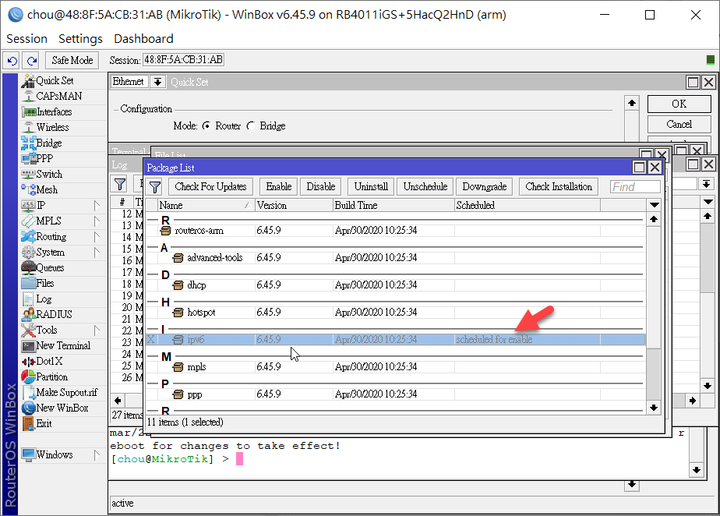The width and height of the screenshot is (720, 516).
Task: Click the Session address field
Action: tap(183, 60)
